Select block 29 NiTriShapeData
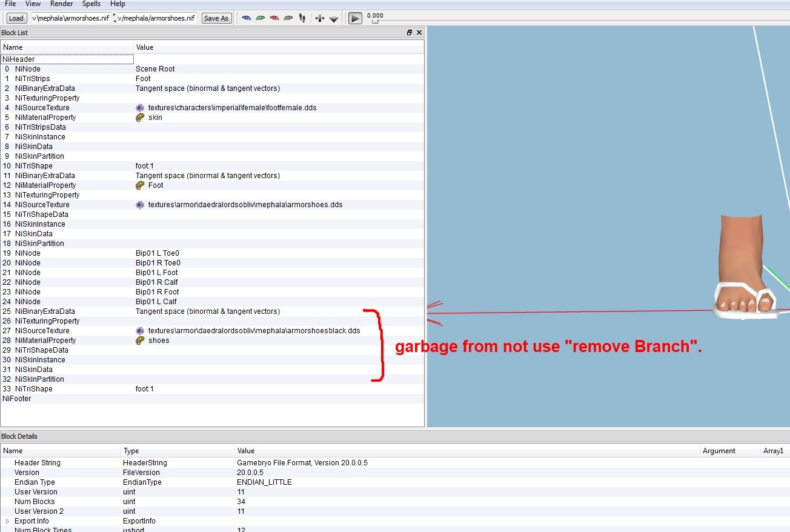Screen dimensions: 790x532 pyautogui.click(x=212, y=350)
